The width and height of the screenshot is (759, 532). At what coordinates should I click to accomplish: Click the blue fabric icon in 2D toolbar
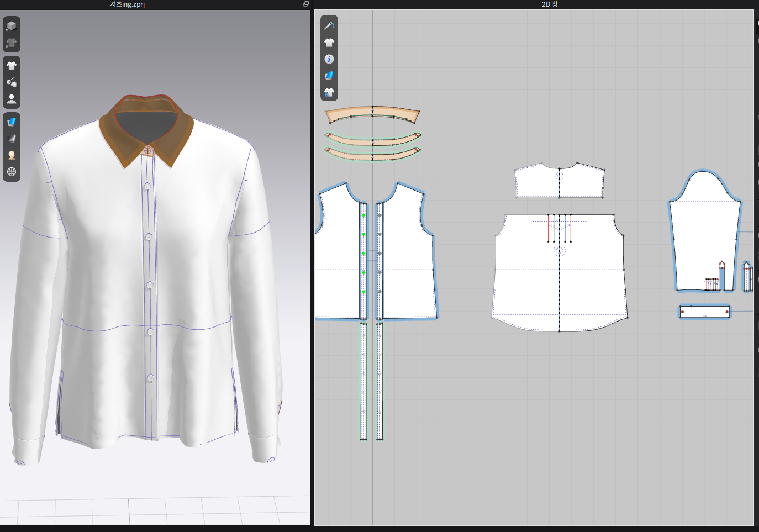pyautogui.click(x=329, y=76)
